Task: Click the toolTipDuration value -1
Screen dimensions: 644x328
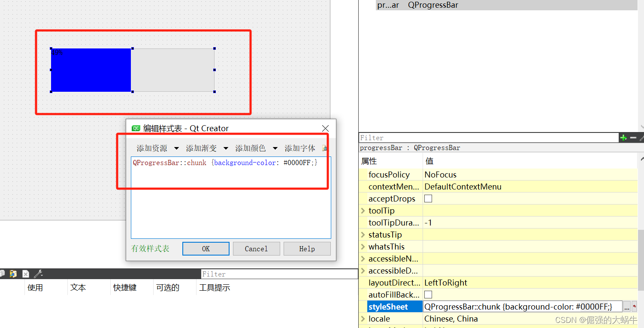Action: [428, 223]
